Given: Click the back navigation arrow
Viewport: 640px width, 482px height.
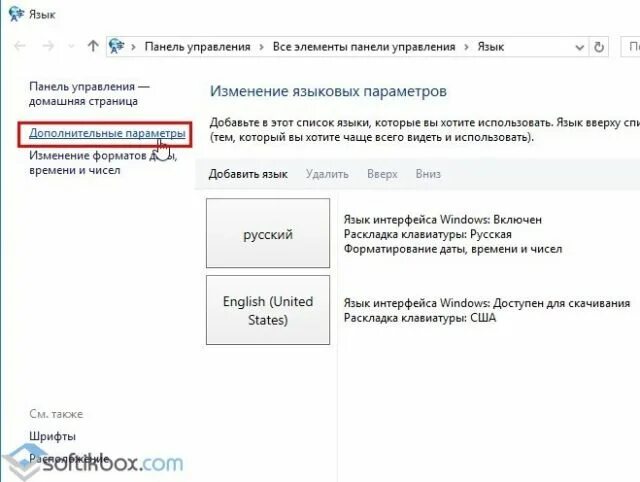Looking at the screenshot, I should click(x=20, y=46).
